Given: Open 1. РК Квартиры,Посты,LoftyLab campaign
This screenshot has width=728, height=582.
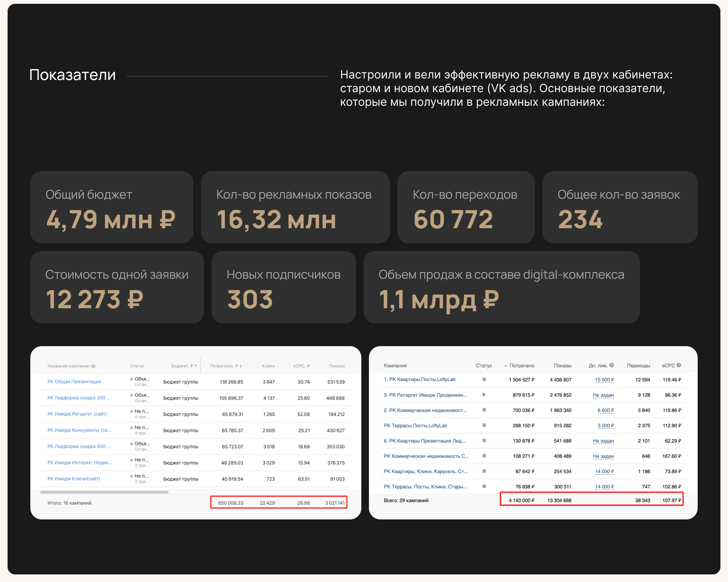Looking at the screenshot, I should pyautogui.click(x=419, y=379).
